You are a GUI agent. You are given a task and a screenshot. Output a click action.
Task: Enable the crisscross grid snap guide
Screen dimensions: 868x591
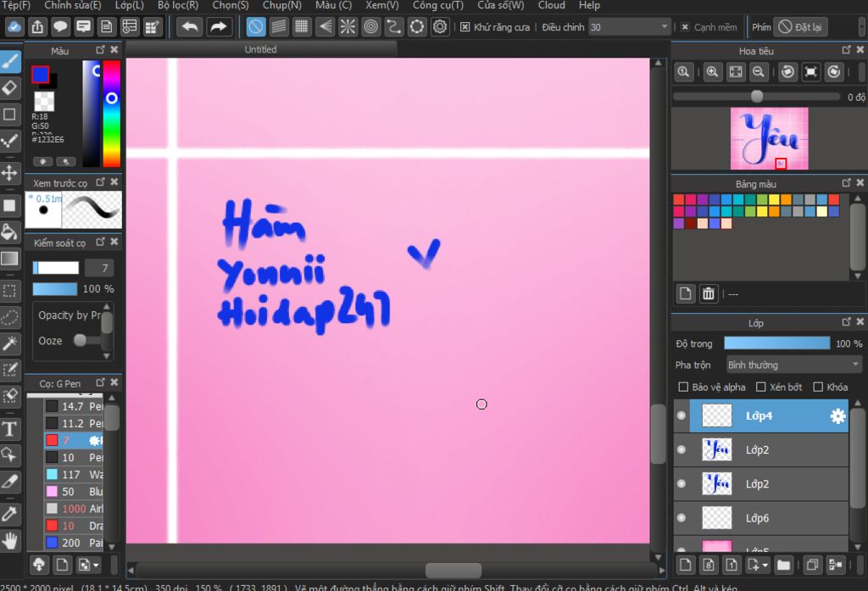point(302,26)
